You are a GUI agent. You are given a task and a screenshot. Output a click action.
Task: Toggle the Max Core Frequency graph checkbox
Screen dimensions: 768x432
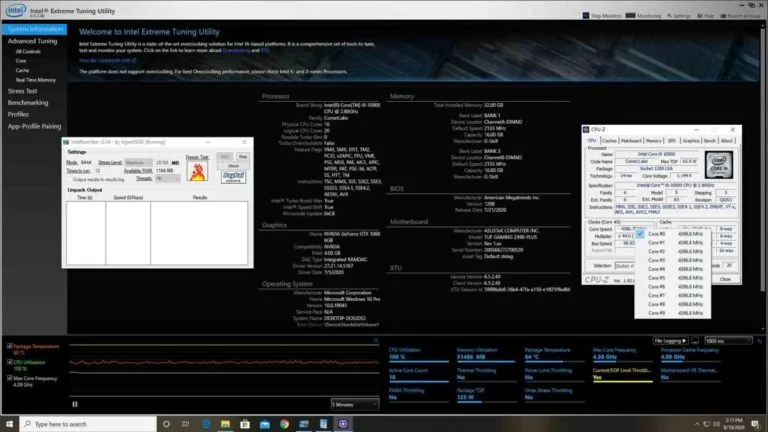[10, 379]
